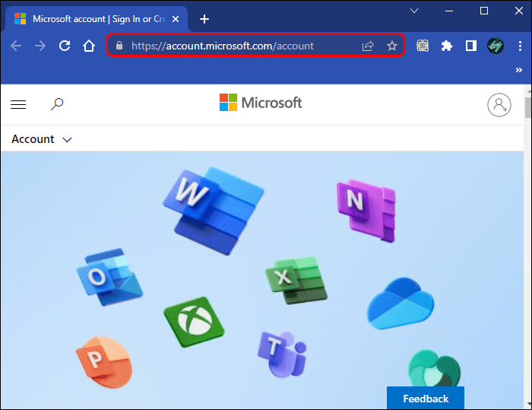Show hidden bookmarks with the double chevron

[x=519, y=70]
